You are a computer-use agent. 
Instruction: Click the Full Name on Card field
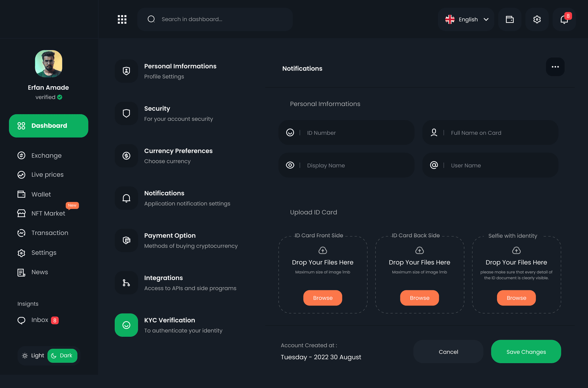[490, 133]
